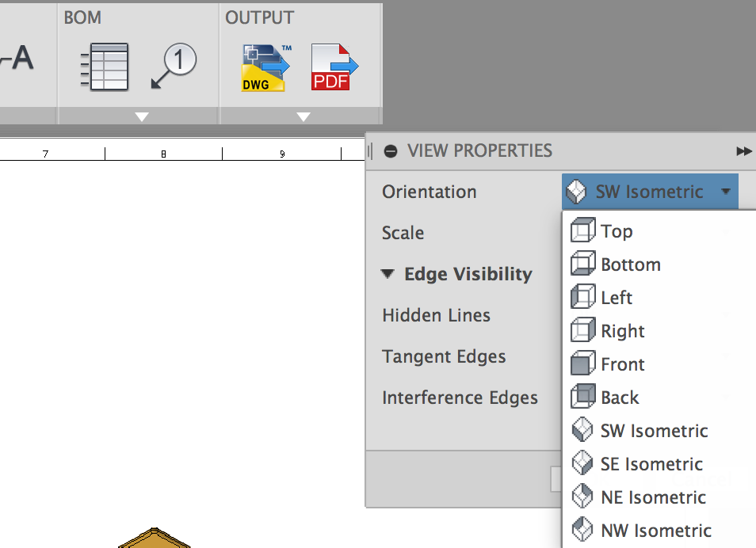
Task: Select Front orientation from the list
Action: tap(659, 364)
